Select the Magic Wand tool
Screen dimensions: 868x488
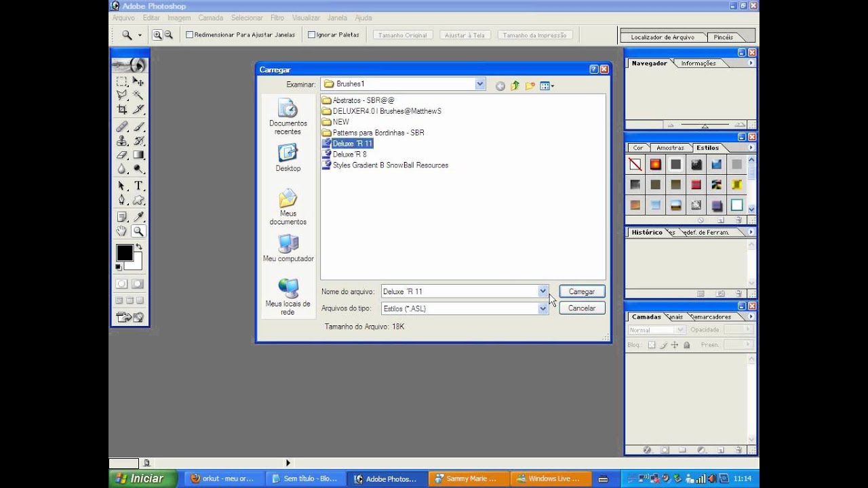pos(138,95)
